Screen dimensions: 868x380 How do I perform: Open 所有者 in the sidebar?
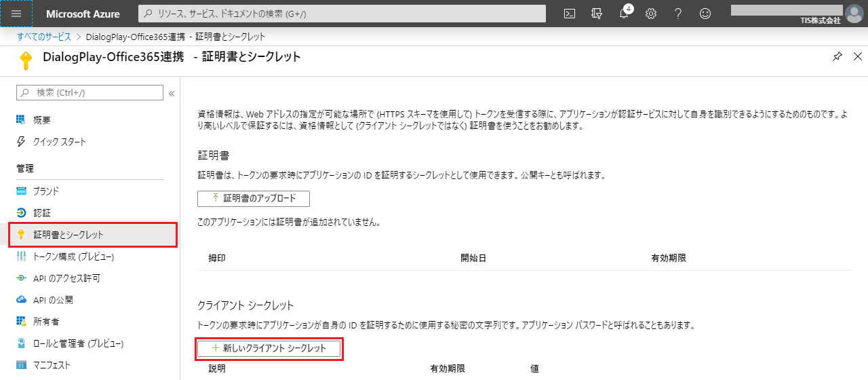click(46, 322)
